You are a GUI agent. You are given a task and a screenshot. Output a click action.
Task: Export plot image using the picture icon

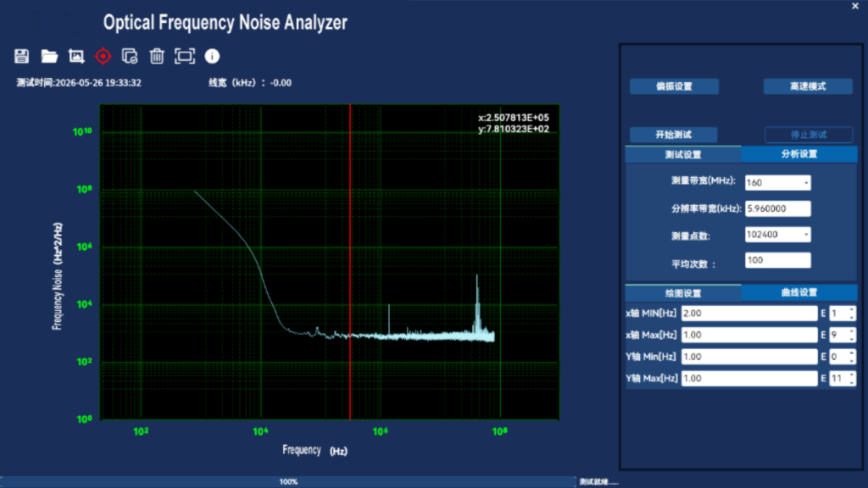click(76, 56)
